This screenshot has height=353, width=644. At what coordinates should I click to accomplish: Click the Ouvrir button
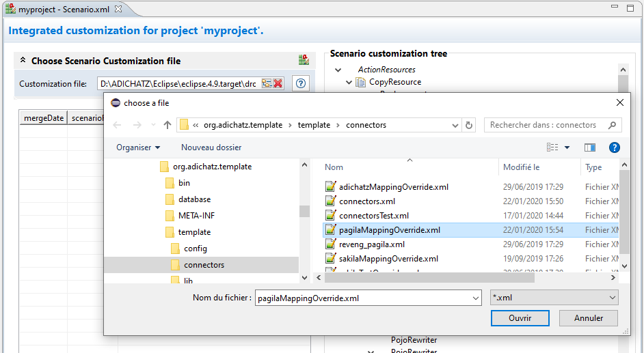(x=520, y=318)
